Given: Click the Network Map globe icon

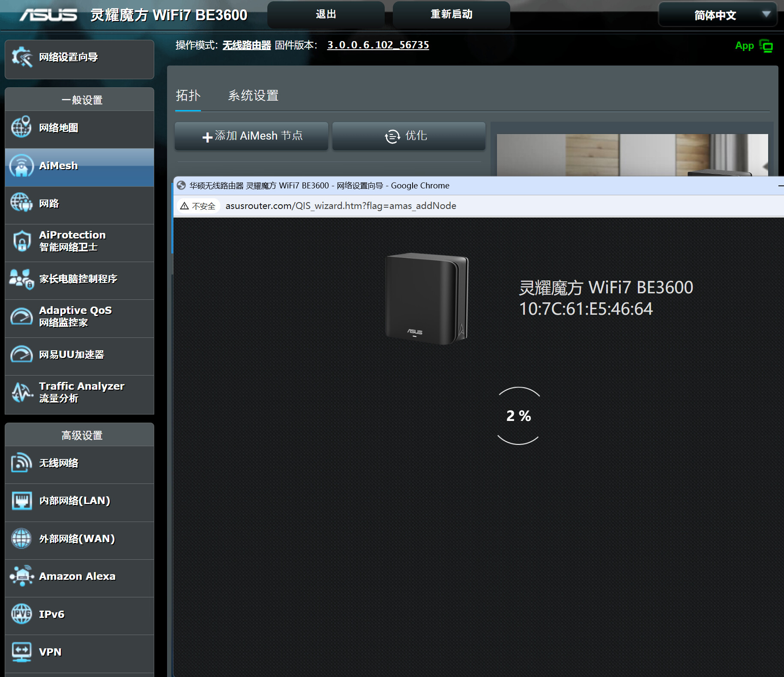Looking at the screenshot, I should pos(21,127).
